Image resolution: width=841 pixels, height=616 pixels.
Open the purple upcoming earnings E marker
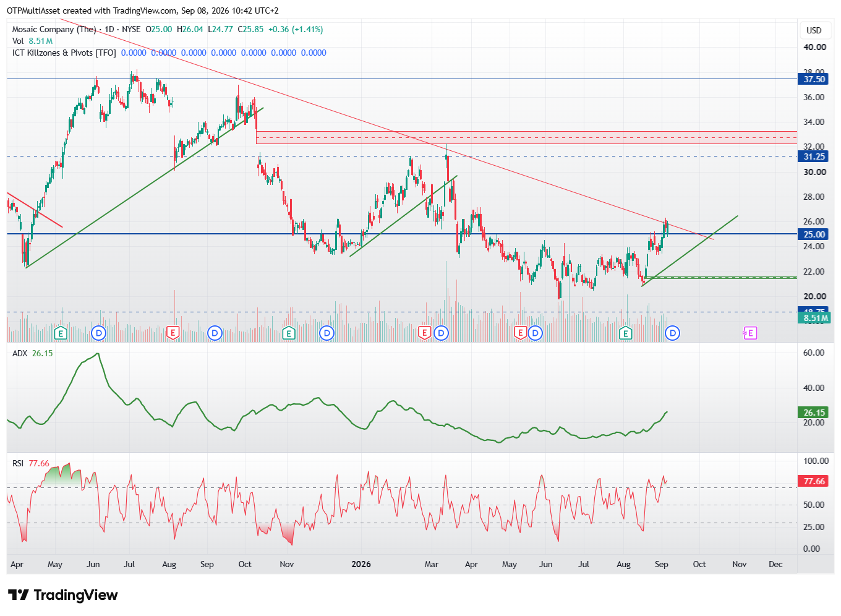(750, 333)
